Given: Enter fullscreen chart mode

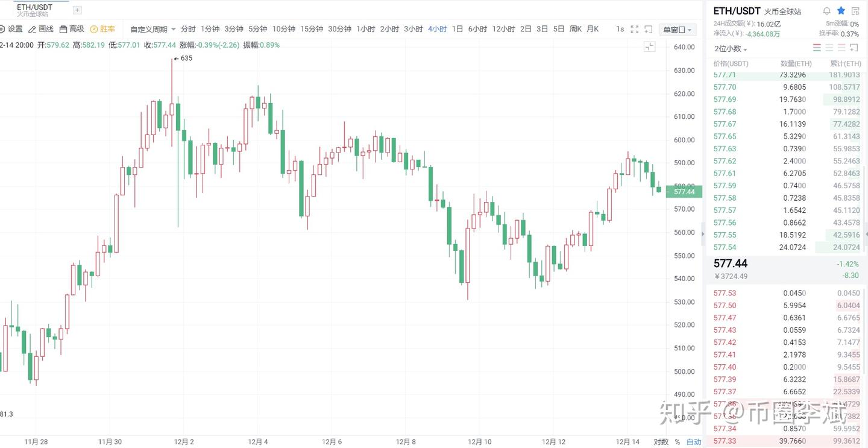Looking at the screenshot, I should tap(634, 29).
